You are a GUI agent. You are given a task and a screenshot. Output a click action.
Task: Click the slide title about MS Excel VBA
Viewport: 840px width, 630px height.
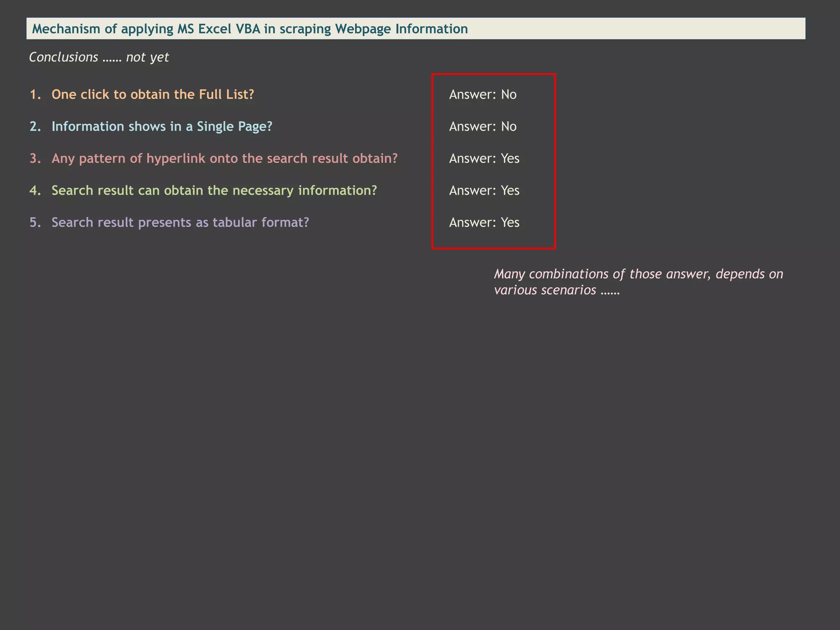click(250, 29)
